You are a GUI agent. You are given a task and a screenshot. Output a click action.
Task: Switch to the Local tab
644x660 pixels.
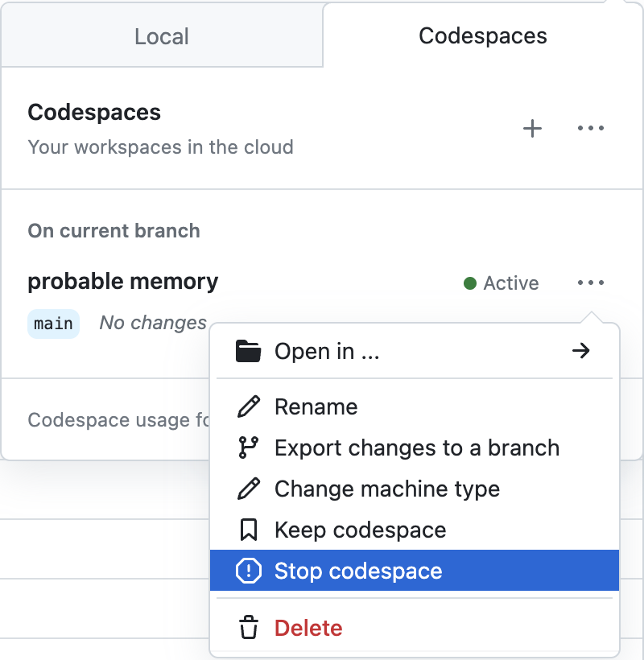pyautogui.click(x=162, y=35)
